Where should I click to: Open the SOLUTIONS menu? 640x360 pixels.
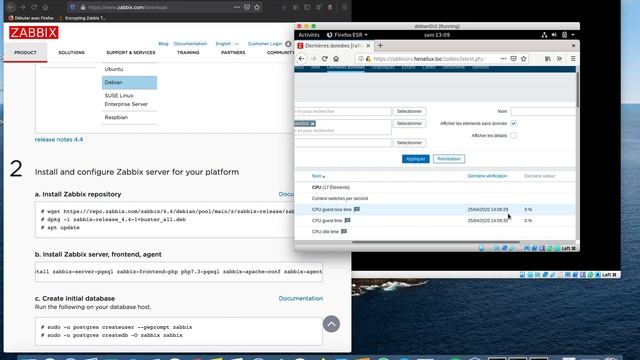pos(71,53)
